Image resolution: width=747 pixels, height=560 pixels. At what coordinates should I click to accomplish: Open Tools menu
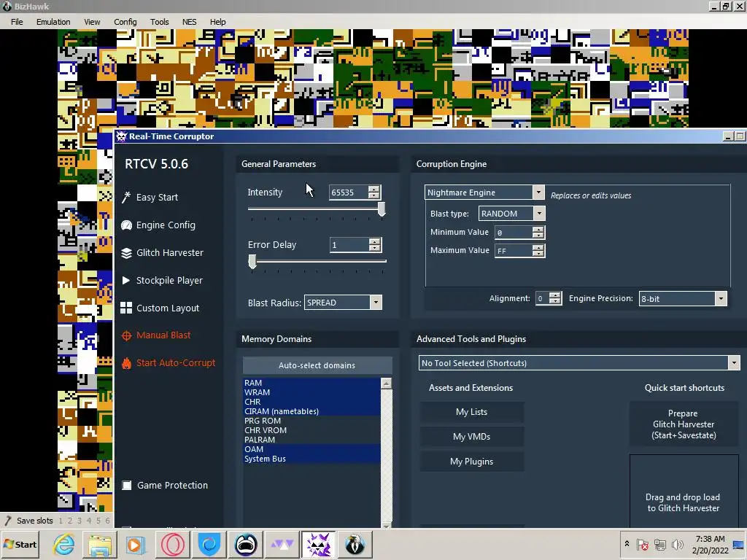(159, 22)
